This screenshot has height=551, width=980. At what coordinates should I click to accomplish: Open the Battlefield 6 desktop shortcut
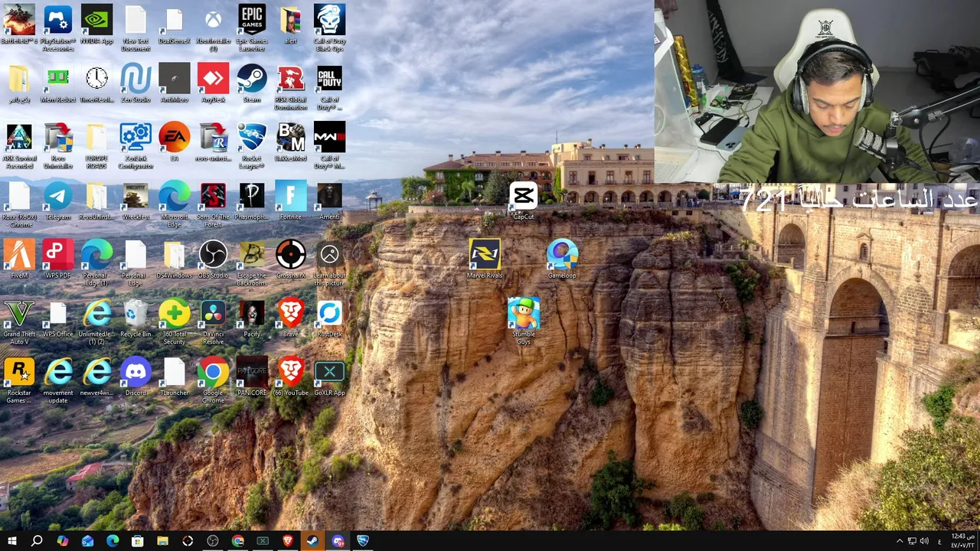click(19, 24)
